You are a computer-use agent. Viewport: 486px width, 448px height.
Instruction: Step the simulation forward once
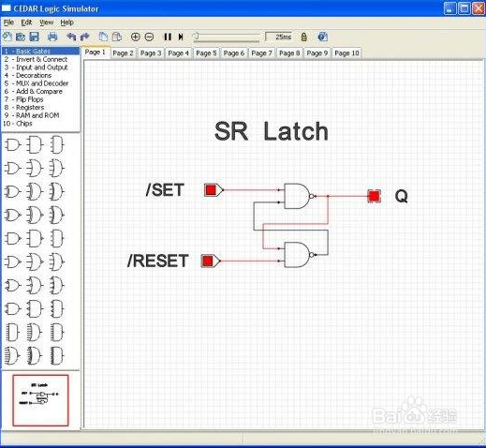click(x=181, y=37)
